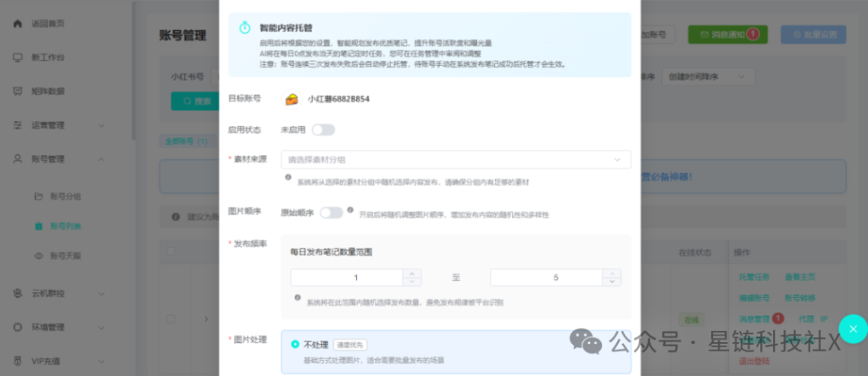Go to 返回首页 in sidebar
This screenshot has width=868, height=376.
pos(47,24)
